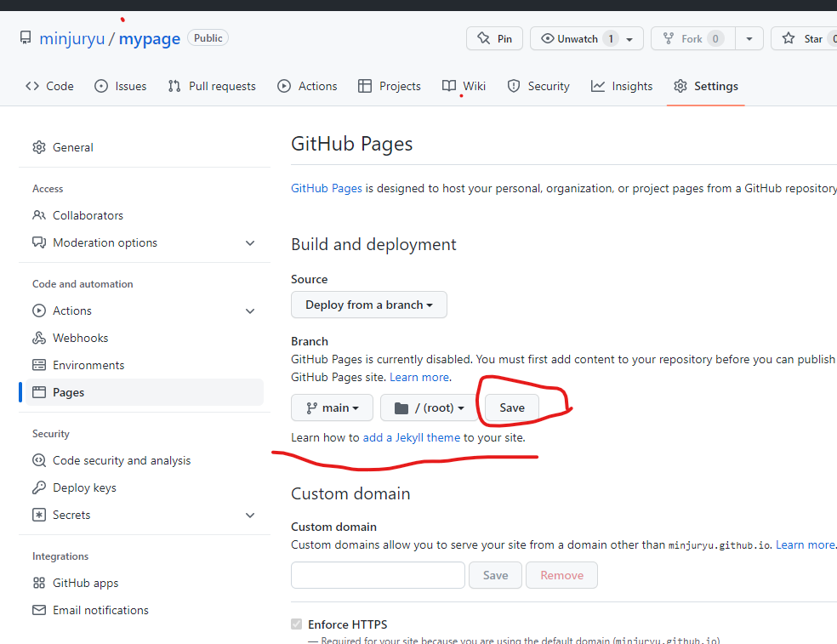This screenshot has width=837, height=644.
Task: Open Collaborators settings page
Action: point(144,215)
